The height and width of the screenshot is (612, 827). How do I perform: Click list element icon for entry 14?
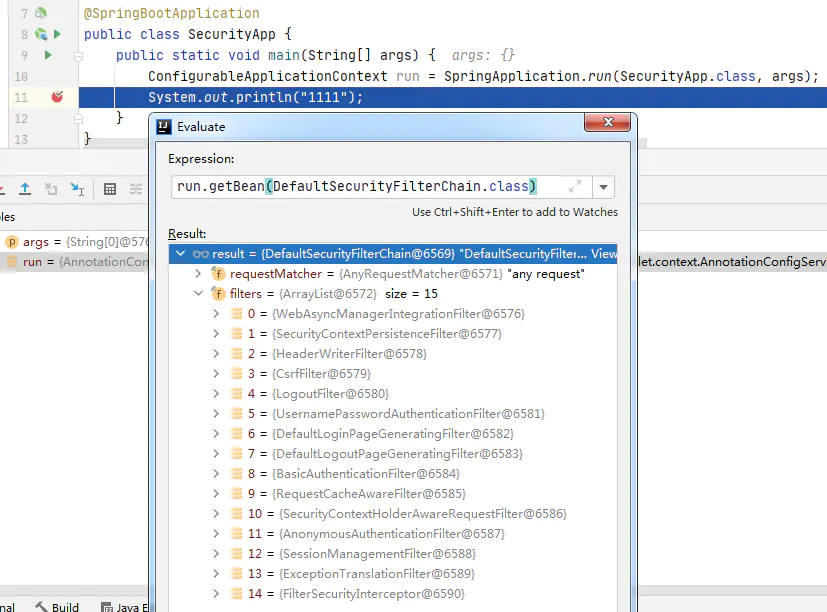237,594
